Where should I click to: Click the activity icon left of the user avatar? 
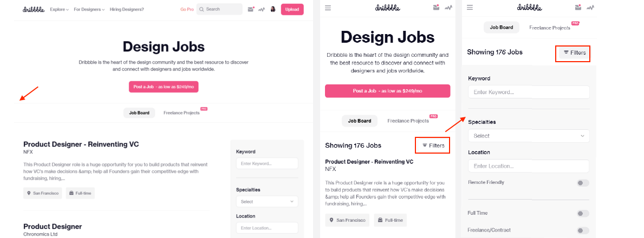262,9
